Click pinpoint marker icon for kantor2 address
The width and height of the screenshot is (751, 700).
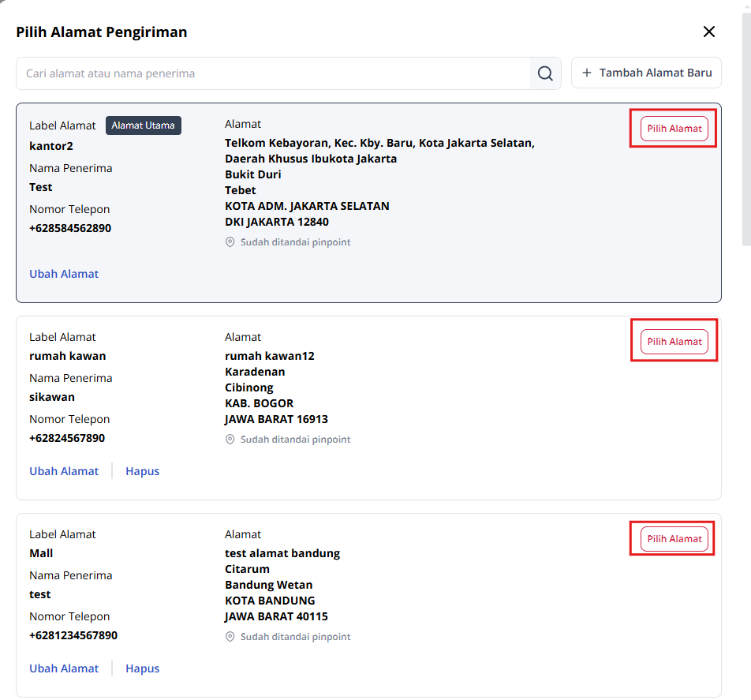coord(230,242)
